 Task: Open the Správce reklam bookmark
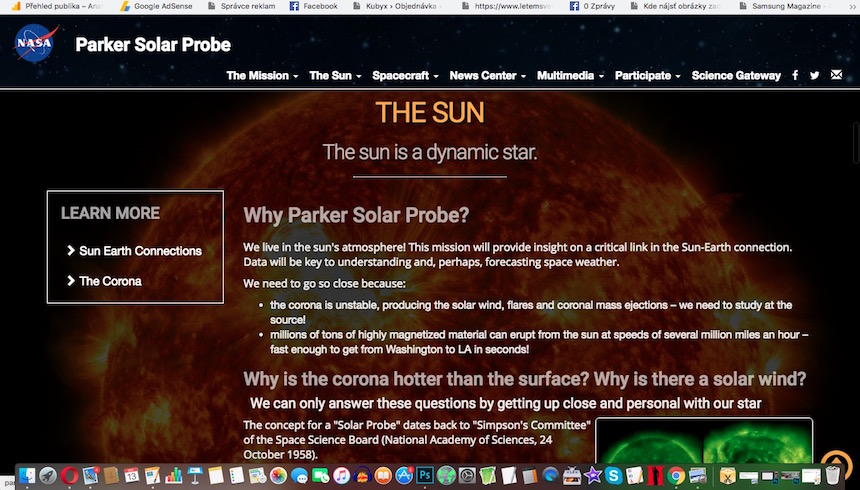(241, 6)
